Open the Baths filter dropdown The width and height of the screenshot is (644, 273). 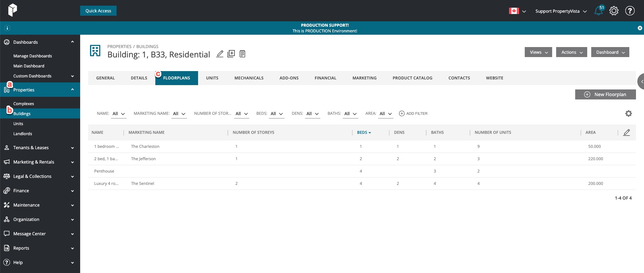350,114
